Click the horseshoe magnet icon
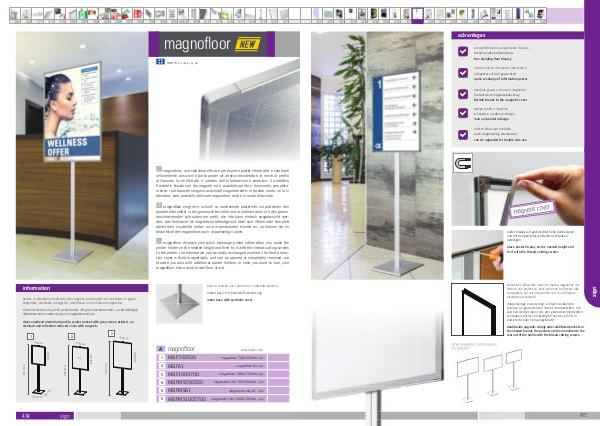Image resolution: width=600 pixels, height=426 pixels. coord(462,163)
